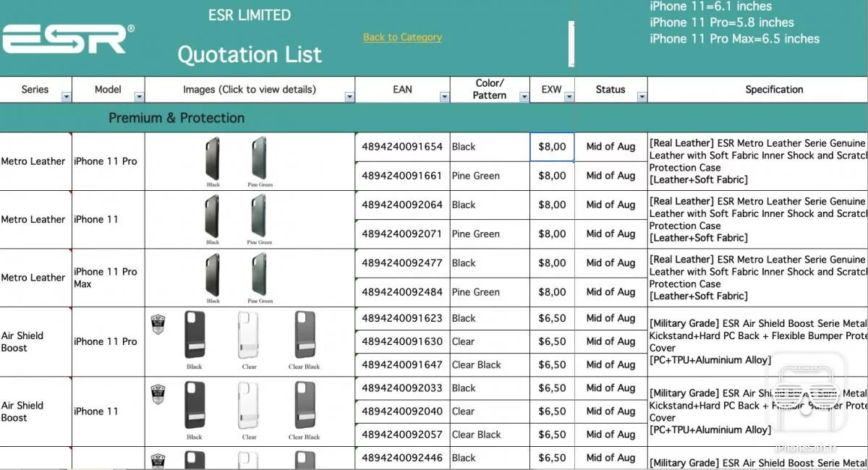
Task: Open Clear Black Air Shield iPhone 11 Pro image
Action: coord(305,335)
